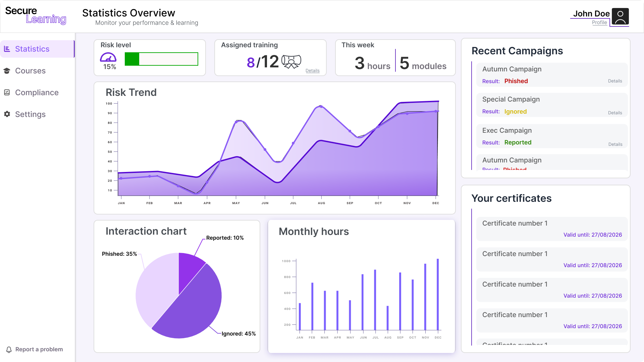This screenshot has width=644, height=362.
Task: Click the Statistics bar-chart sidebar icon
Action: (7, 49)
